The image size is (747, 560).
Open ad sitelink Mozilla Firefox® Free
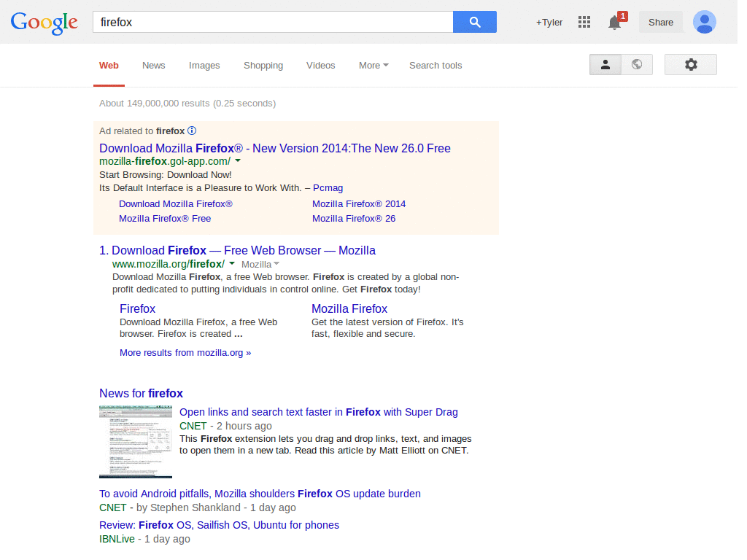[165, 219]
